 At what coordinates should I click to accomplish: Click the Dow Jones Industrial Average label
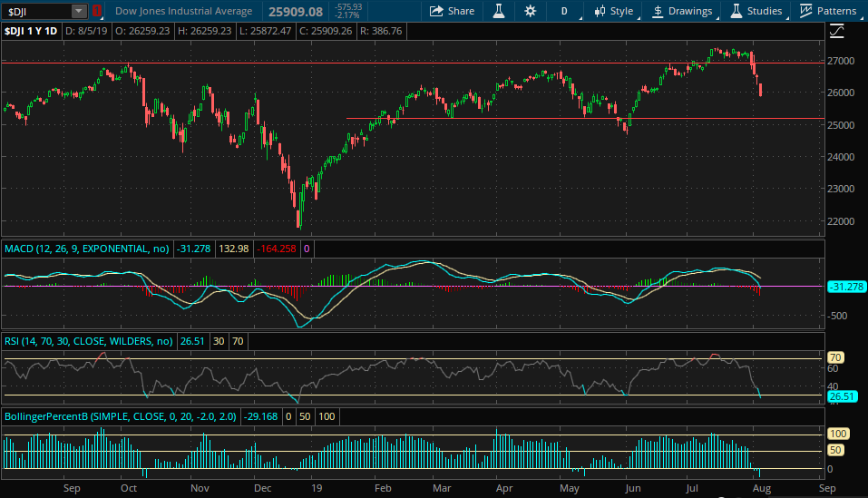184,11
